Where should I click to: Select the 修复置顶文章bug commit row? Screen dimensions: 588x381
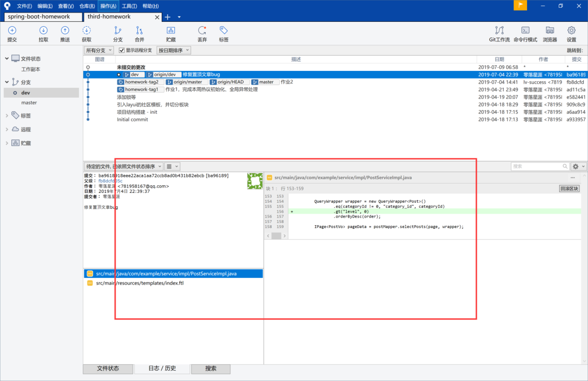335,75
